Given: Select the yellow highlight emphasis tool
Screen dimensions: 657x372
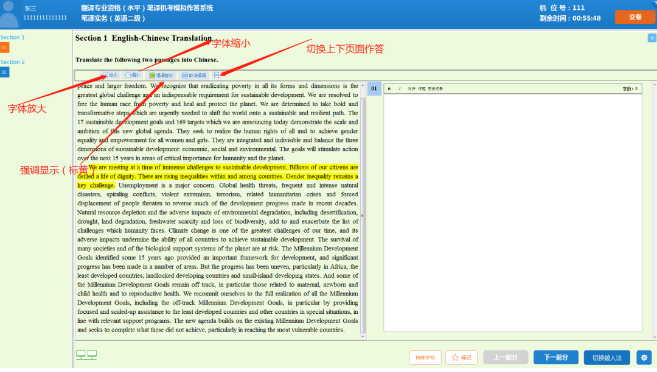Looking at the screenshot, I should 161,75.
